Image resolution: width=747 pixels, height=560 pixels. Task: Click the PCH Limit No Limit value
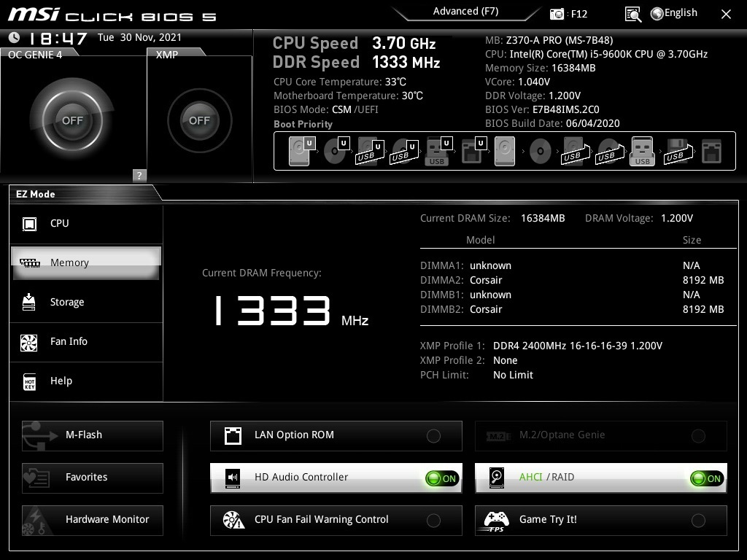coord(513,376)
